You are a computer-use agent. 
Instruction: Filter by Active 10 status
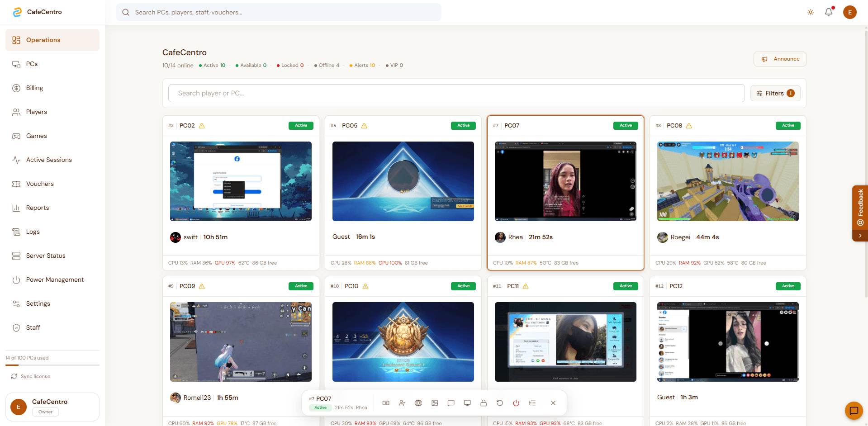212,65
